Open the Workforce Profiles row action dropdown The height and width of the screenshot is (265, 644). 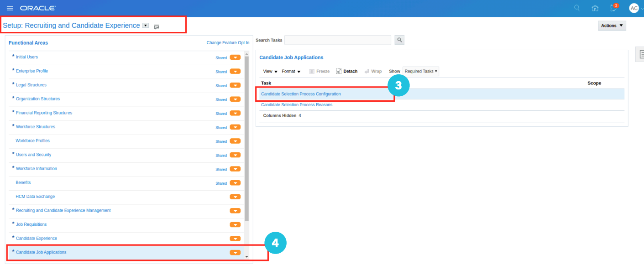235,141
